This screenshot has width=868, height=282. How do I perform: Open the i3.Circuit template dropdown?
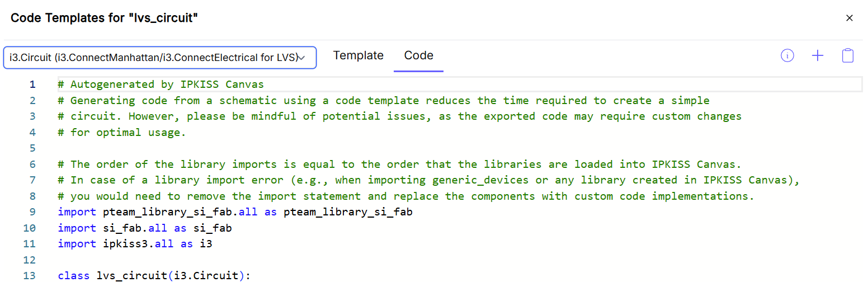(160, 58)
